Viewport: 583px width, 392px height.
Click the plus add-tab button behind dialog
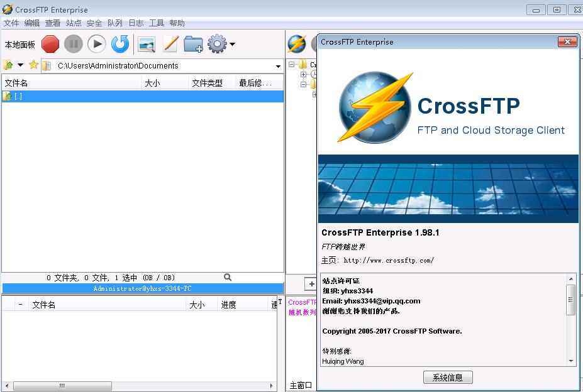311,284
